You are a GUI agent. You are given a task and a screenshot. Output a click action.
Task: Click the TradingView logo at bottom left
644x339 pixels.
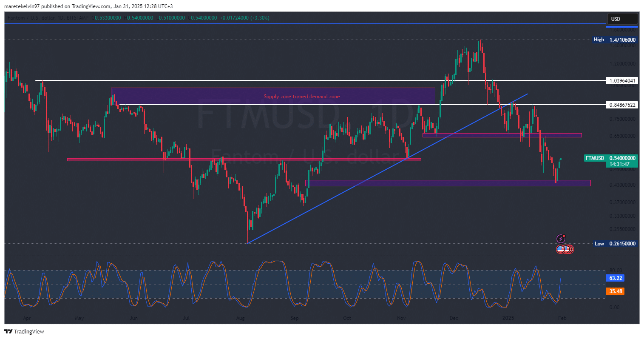(x=24, y=331)
